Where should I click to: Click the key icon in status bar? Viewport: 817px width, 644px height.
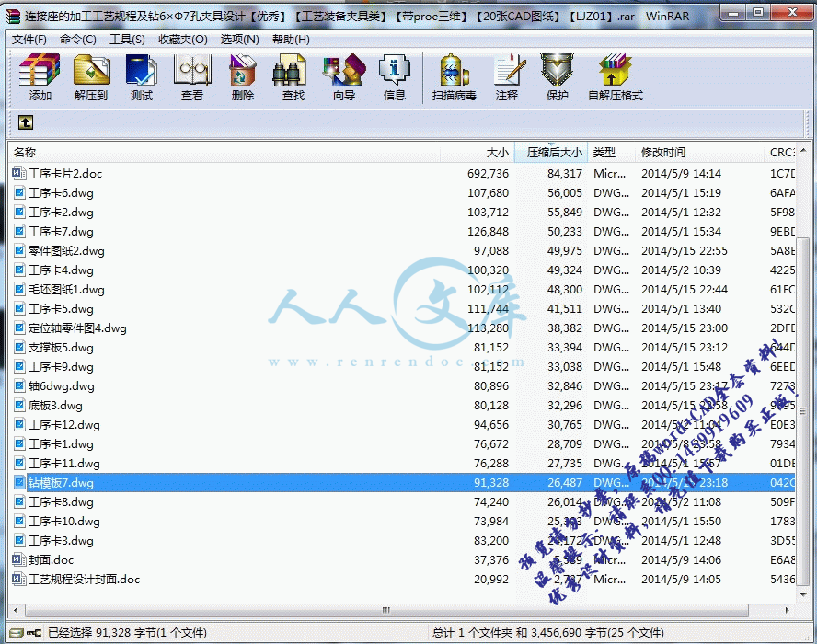pos(34,633)
